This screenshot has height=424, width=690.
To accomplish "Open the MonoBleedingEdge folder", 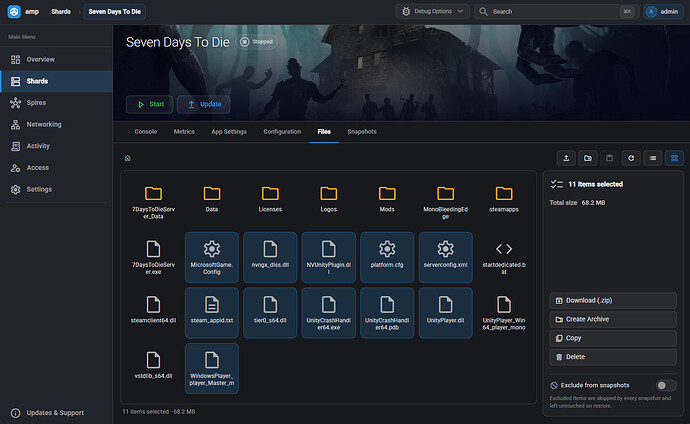I will click(446, 202).
